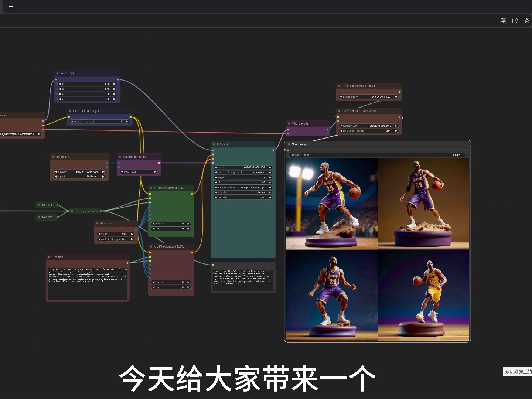This screenshot has height=399, width=532.
Task: Click the filename_prefix ComfyUI input field
Action: tap(377, 155)
